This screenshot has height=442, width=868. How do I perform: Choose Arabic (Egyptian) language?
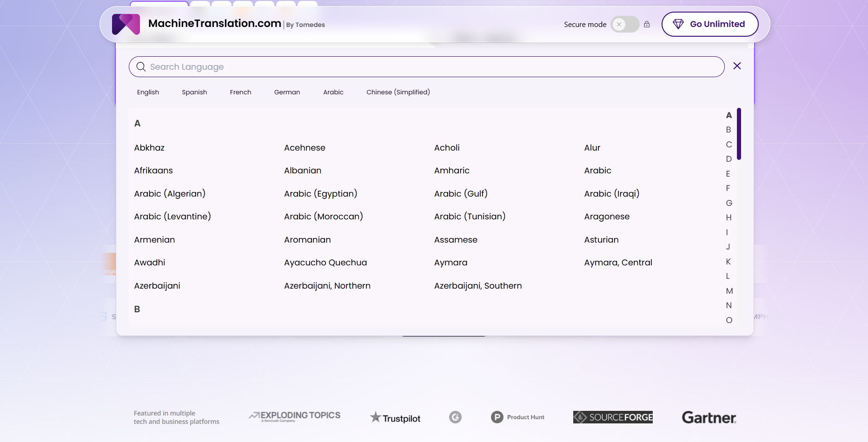[x=321, y=194]
